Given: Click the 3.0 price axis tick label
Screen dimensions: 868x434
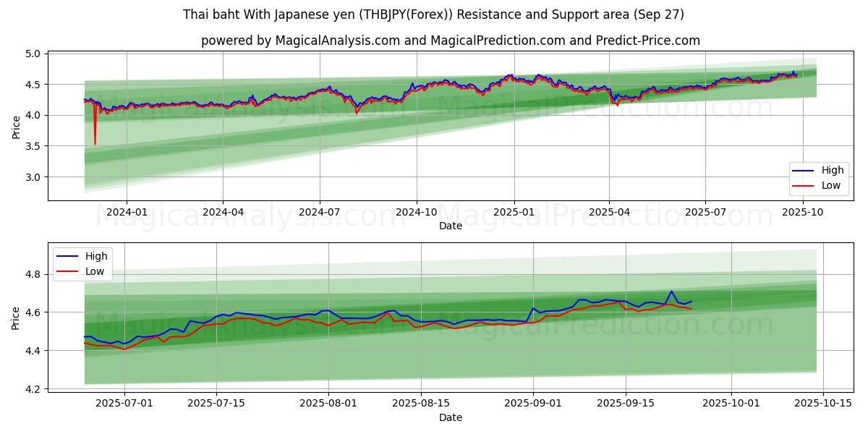Looking at the screenshot, I should point(33,177).
